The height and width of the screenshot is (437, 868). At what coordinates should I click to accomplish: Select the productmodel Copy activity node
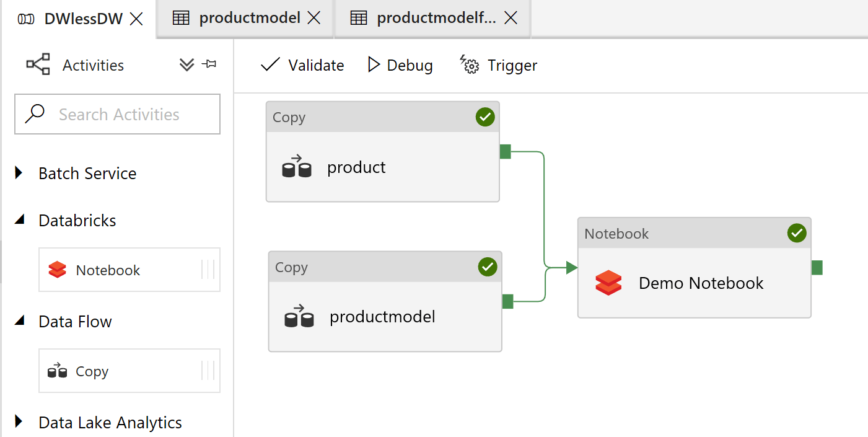(x=385, y=302)
